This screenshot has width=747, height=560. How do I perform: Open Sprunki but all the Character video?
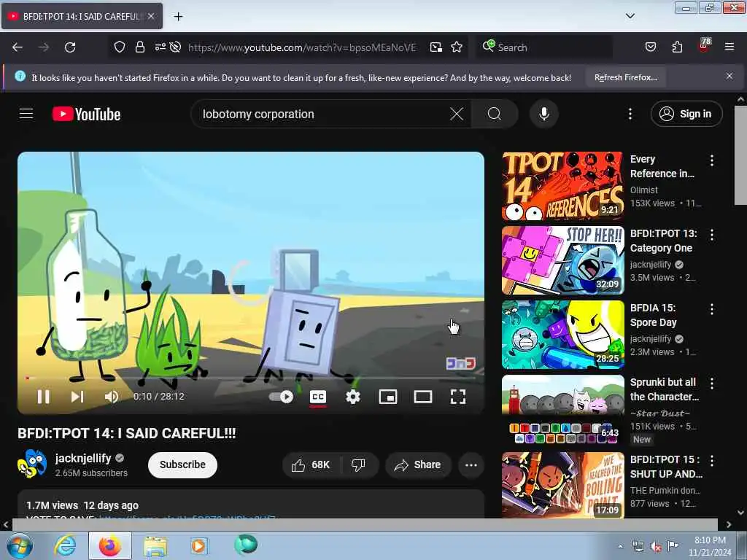point(562,409)
